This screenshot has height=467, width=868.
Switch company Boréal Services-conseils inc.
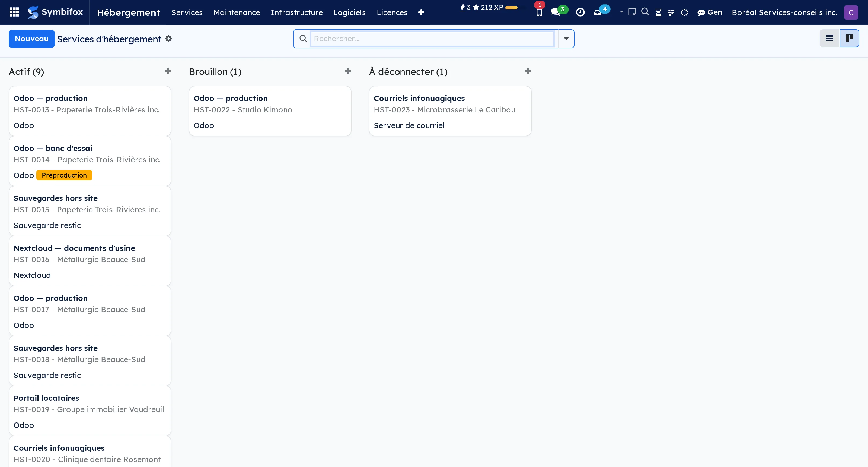tap(784, 12)
